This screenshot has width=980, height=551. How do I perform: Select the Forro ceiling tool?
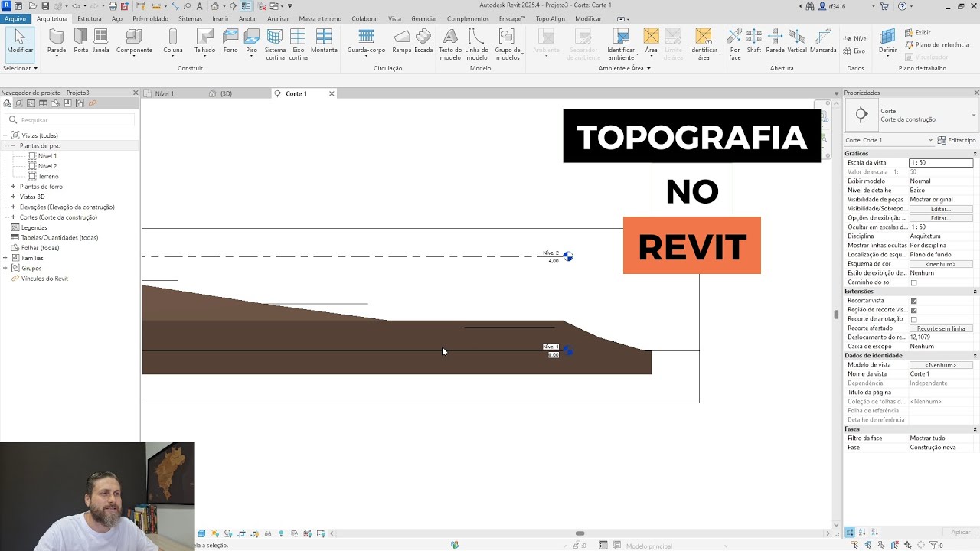(230, 41)
